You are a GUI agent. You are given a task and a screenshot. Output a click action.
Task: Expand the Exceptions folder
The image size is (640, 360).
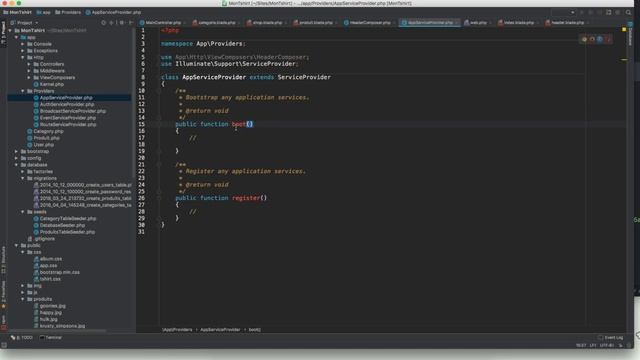(23, 51)
